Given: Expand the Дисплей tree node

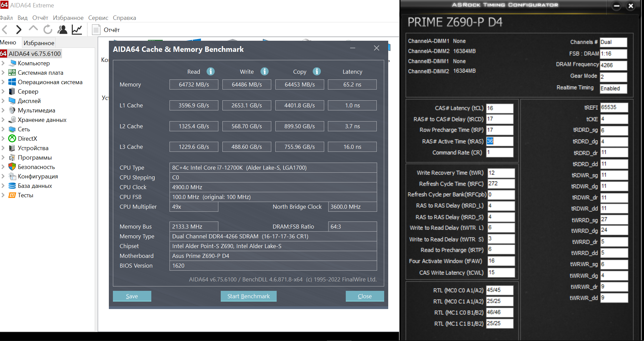Looking at the screenshot, I should click(3, 101).
